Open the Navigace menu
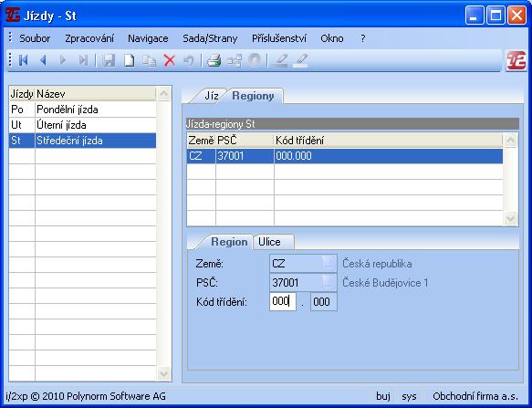The width and height of the screenshot is (532, 408). point(148,38)
